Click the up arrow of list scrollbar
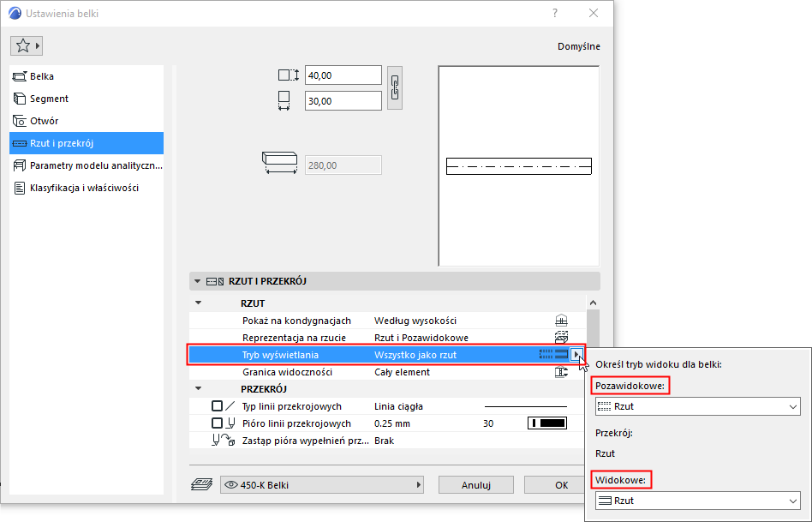Viewport: 812px width, 522px height. click(593, 303)
